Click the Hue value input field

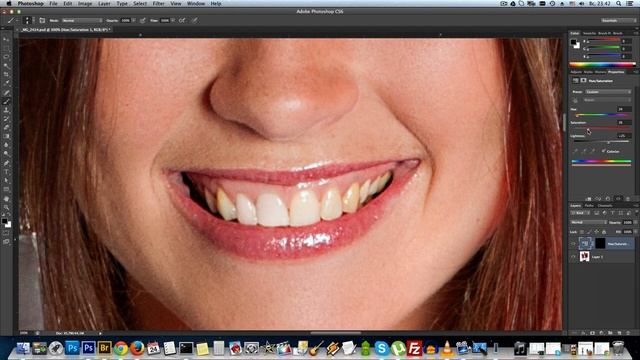click(x=624, y=109)
